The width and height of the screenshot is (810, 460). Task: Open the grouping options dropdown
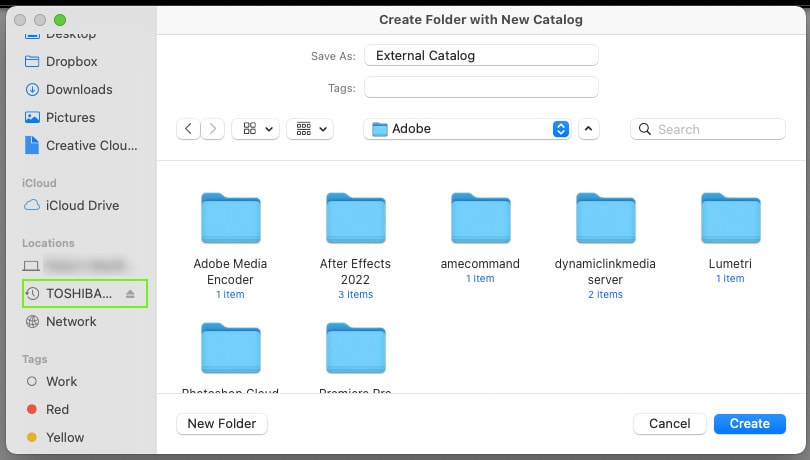click(310, 129)
